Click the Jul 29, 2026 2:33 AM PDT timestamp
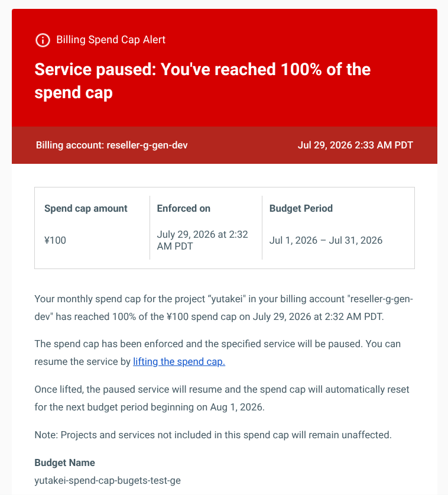448x495 pixels. tap(355, 145)
